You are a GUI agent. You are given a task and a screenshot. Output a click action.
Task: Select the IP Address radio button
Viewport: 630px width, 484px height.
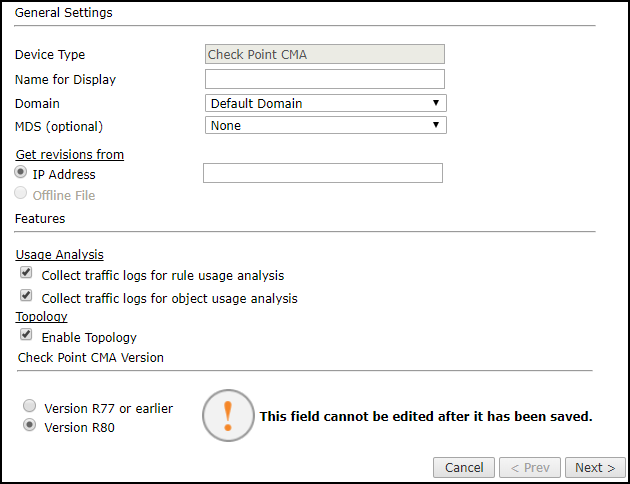[x=20, y=172]
